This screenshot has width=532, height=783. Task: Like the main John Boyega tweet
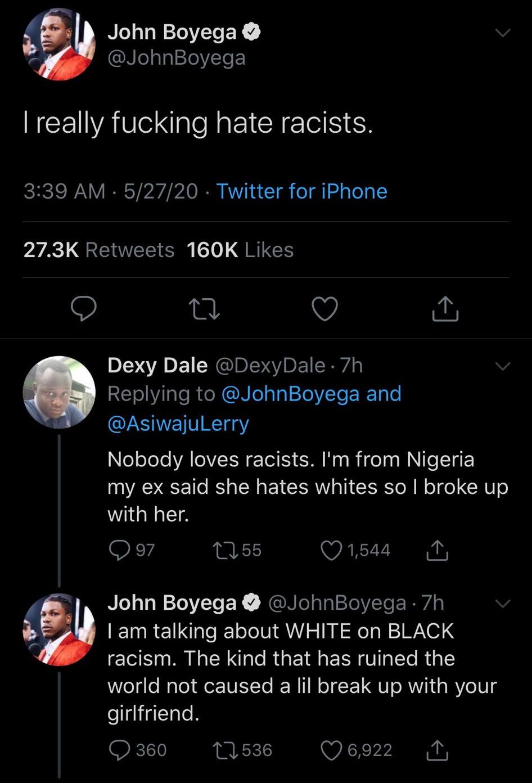tap(325, 309)
